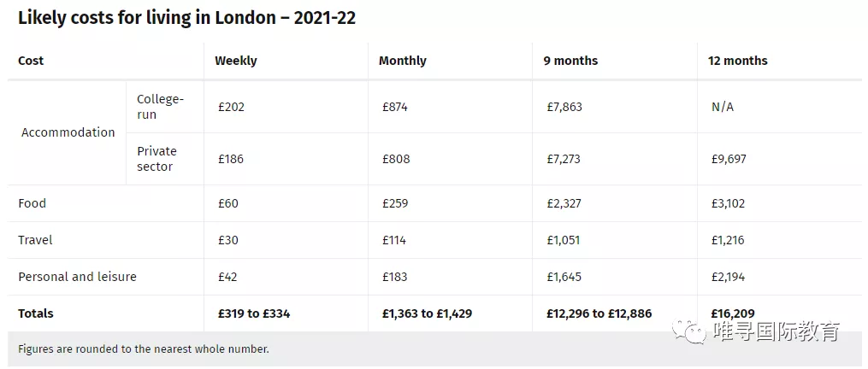Select the '12 months' column header

(x=738, y=61)
